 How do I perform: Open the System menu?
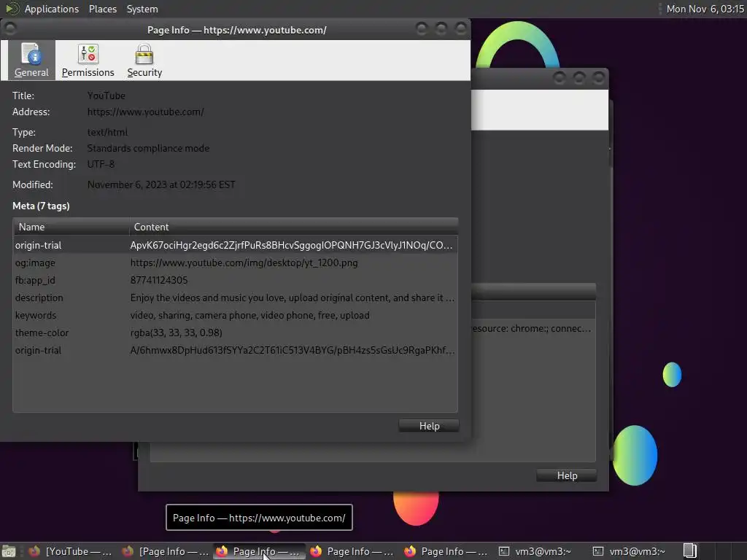coord(142,9)
